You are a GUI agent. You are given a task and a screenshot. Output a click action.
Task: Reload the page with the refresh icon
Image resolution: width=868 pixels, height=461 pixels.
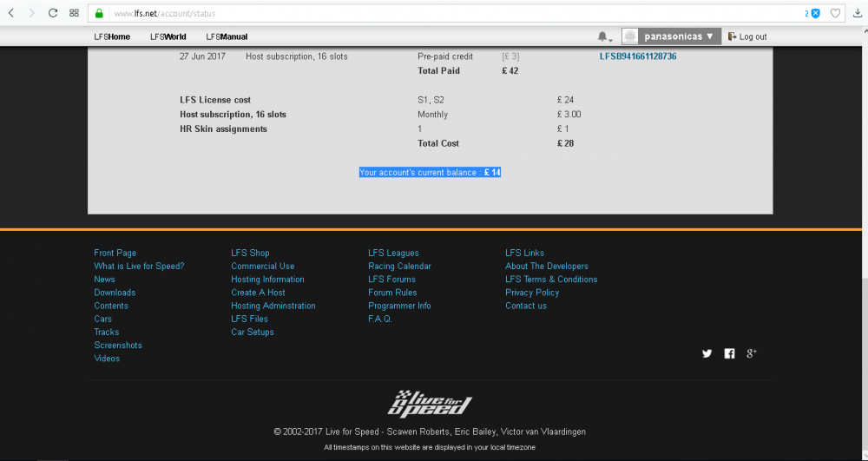[53, 13]
